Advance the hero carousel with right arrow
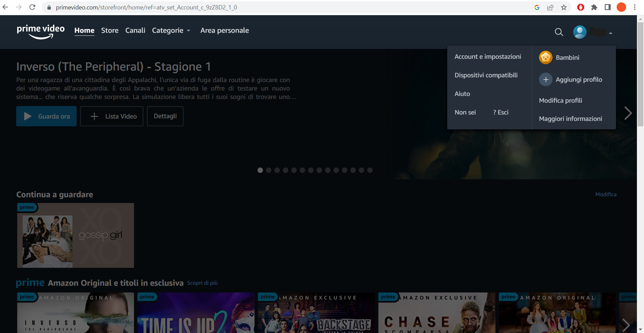 click(x=628, y=113)
